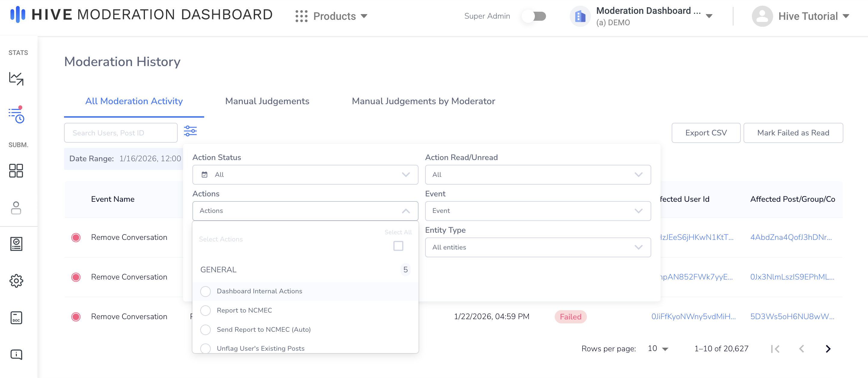Click the Export CSV button
The height and width of the screenshot is (378, 868).
(x=706, y=133)
